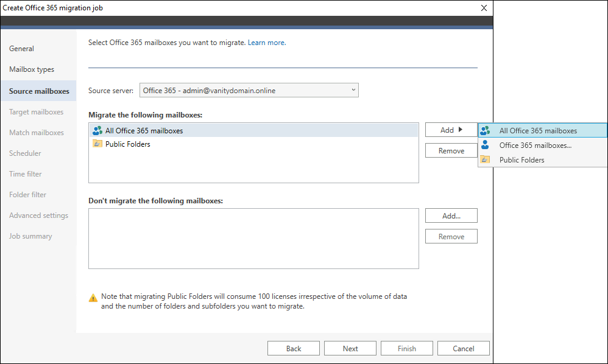This screenshot has height=364, width=608.
Task: Open the Folder filter step
Action: pos(28,195)
